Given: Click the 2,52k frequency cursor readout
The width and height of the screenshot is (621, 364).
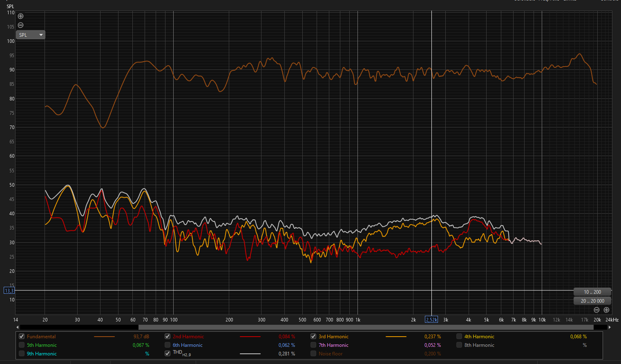Looking at the screenshot, I should (x=431, y=320).
